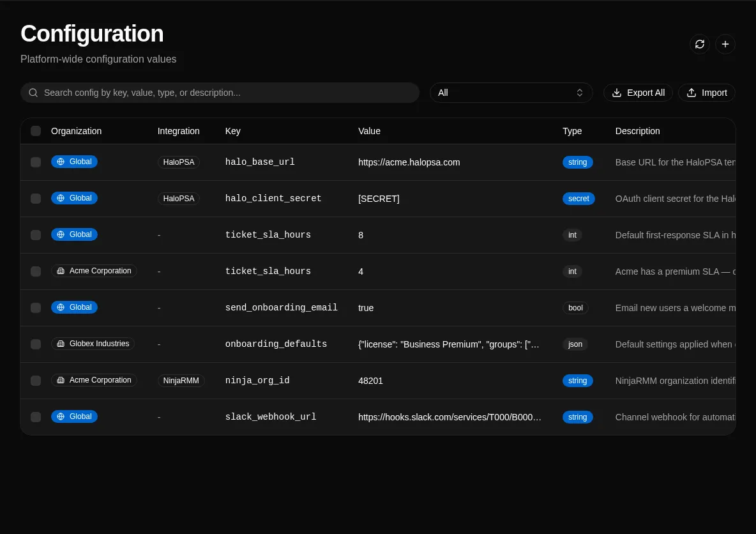Screen dimensions: 756x534
Task: Click Acme Corporation badge in ninja_org_id row
Action: 94,380
